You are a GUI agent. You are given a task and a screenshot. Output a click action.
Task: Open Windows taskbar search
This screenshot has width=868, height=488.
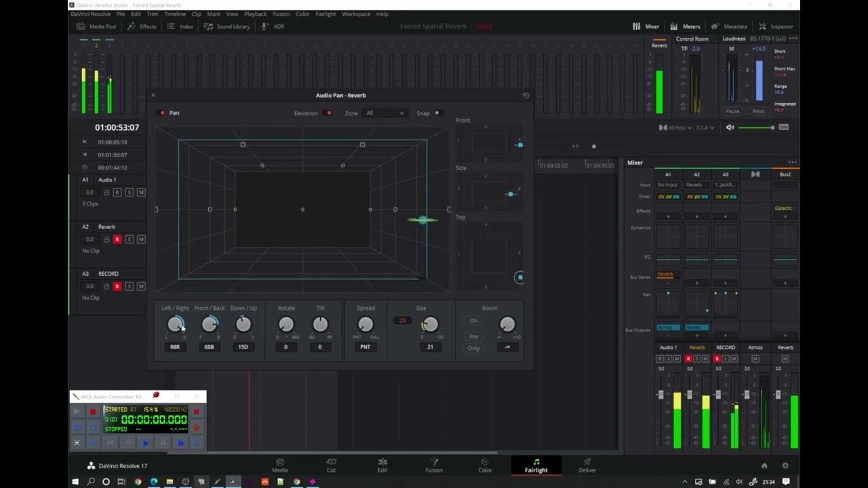91,482
